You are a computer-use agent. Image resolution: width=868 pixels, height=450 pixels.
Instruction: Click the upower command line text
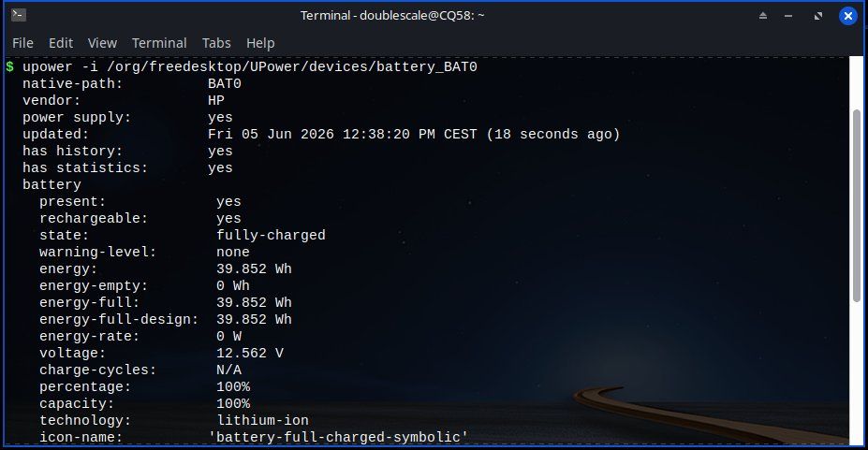(250, 67)
